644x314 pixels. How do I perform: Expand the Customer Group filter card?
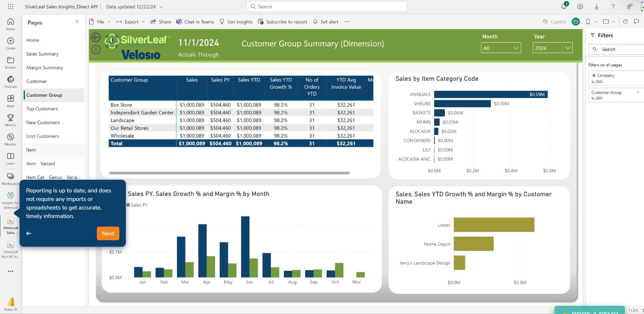click(638, 92)
